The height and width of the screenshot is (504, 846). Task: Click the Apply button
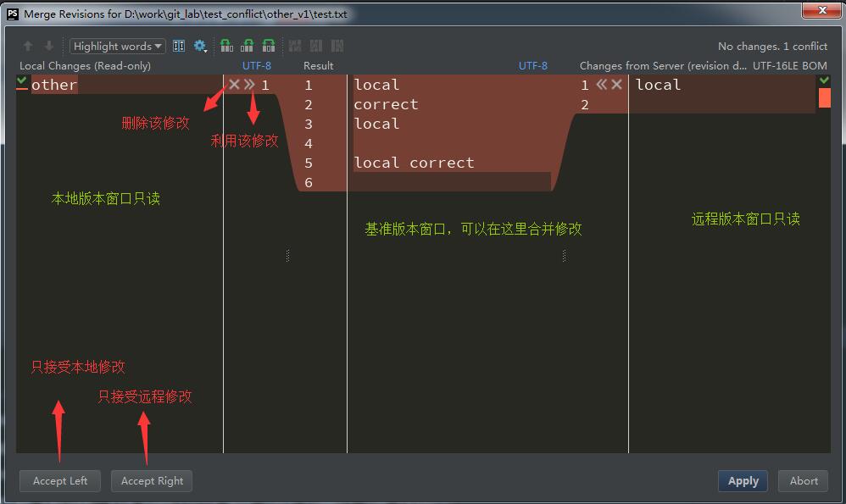click(743, 481)
